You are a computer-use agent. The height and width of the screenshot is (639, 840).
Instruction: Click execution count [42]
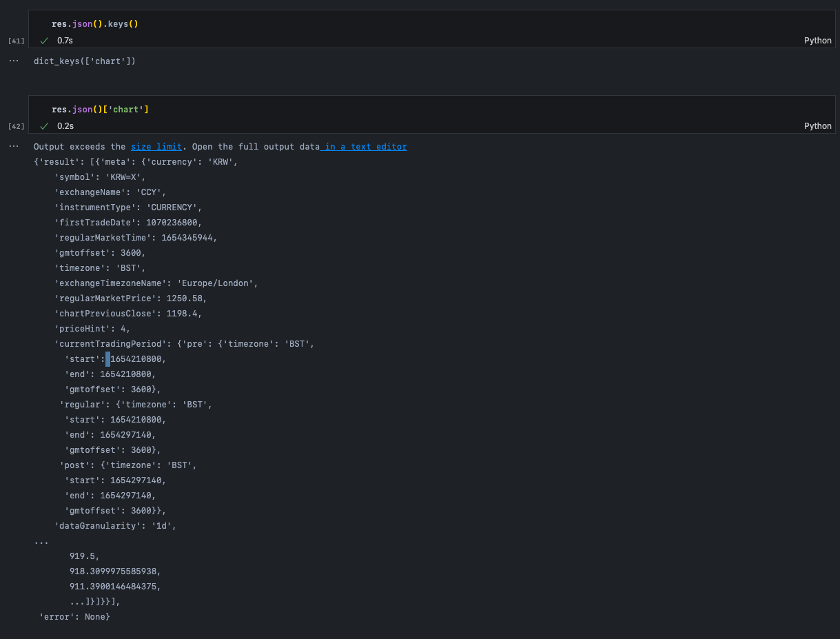pos(17,127)
